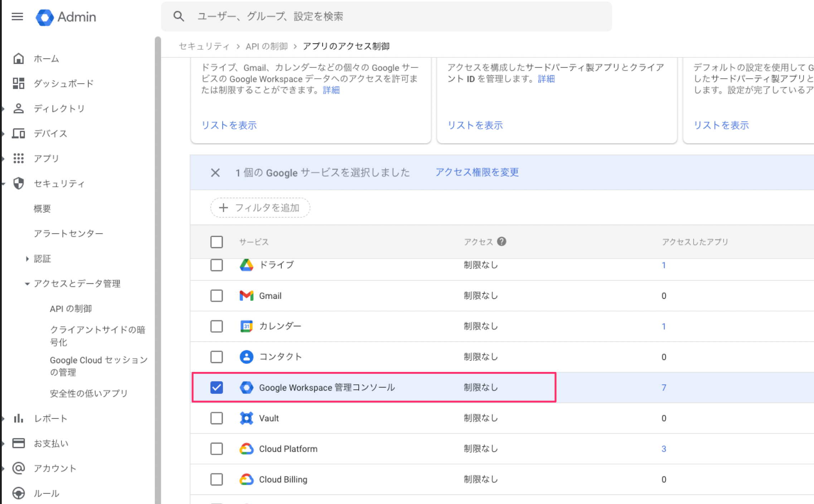This screenshot has height=504, width=814.
Task: Click the アクセス column help icon
Action: (502, 242)
